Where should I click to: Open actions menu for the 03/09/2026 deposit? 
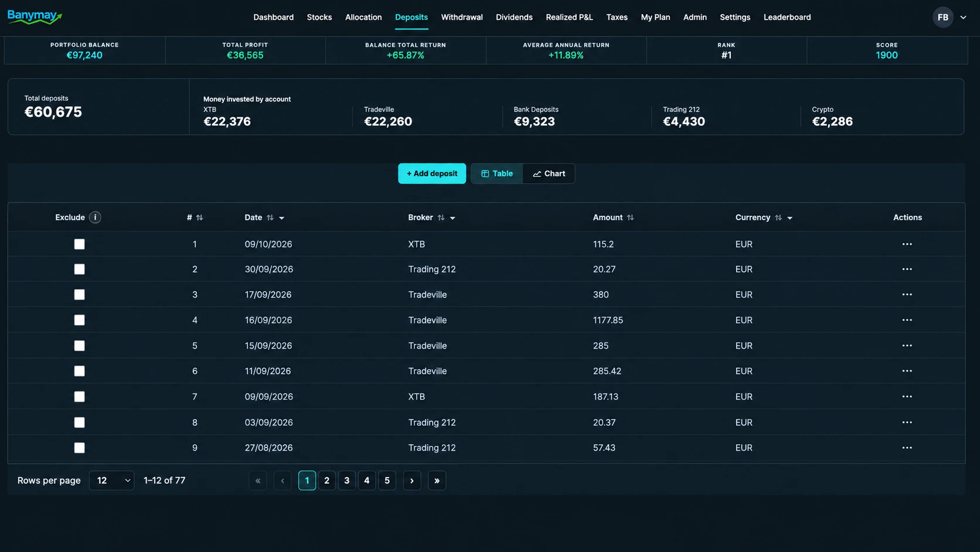click(907, 422)
